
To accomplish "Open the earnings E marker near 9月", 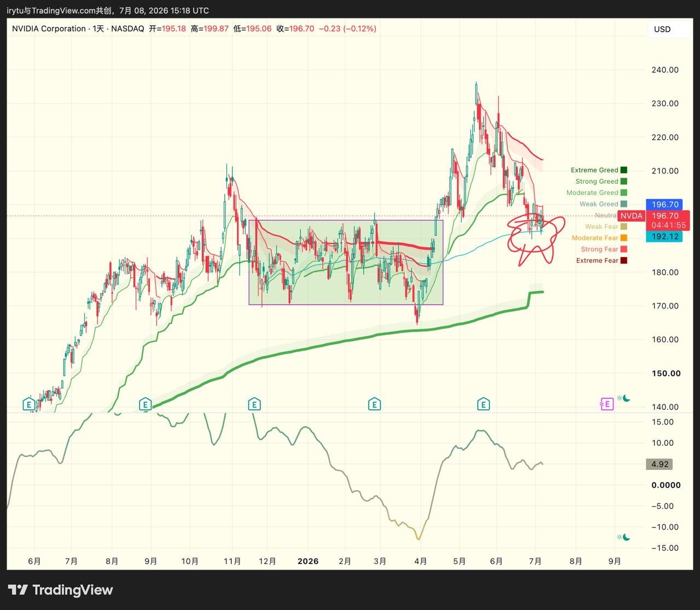I will point(145,405).
